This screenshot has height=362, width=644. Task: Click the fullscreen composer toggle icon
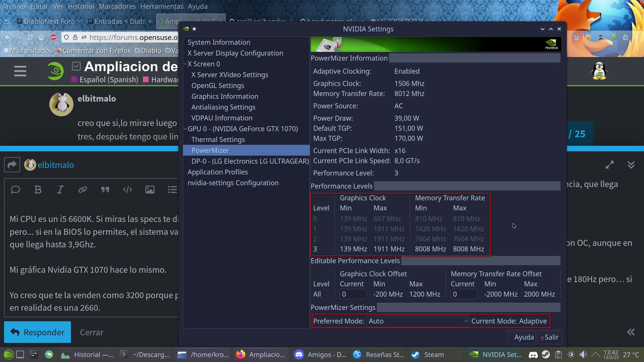609,165
